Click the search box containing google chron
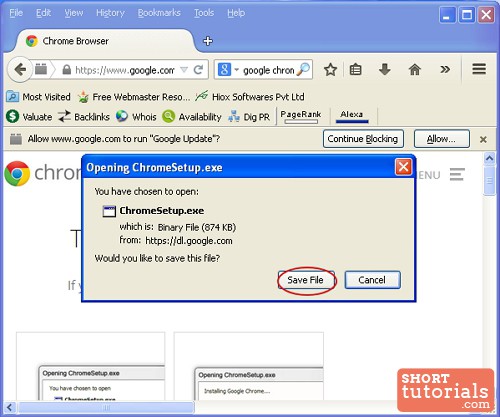This screenshot has height=417, width=500. (x=268, y=70)
